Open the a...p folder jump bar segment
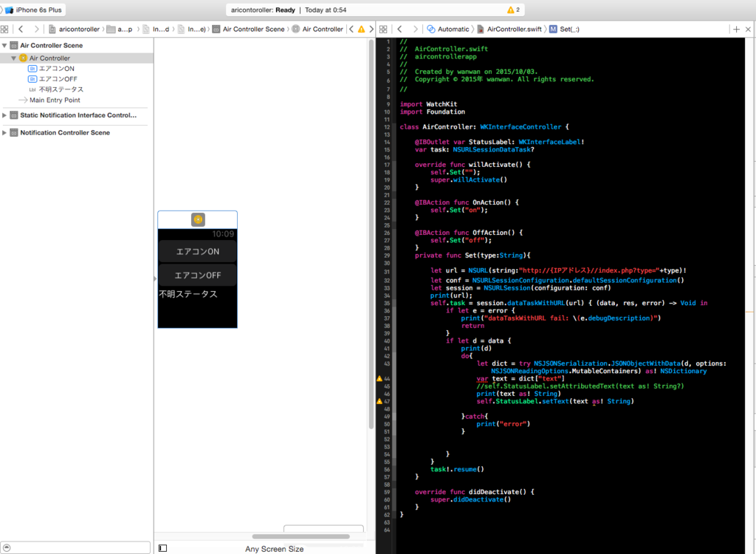This screenshot has height=554, width=756. (x=120, y=29)
